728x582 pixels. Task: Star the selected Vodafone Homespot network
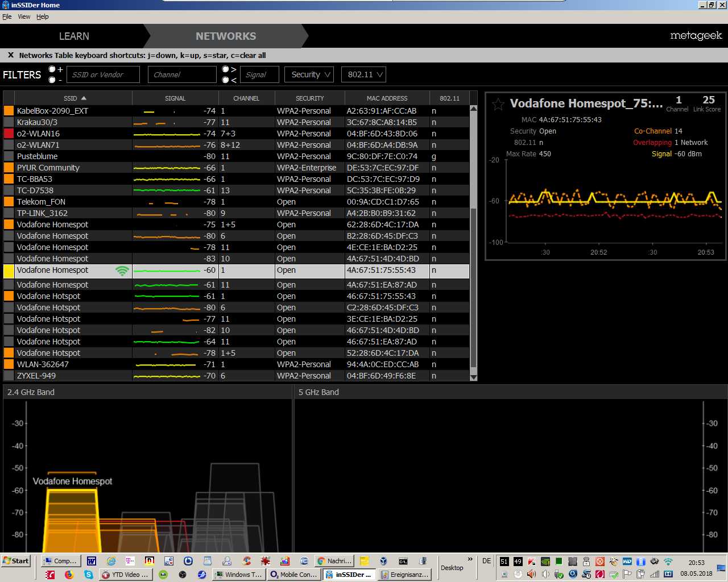click(x=498, y=104)
